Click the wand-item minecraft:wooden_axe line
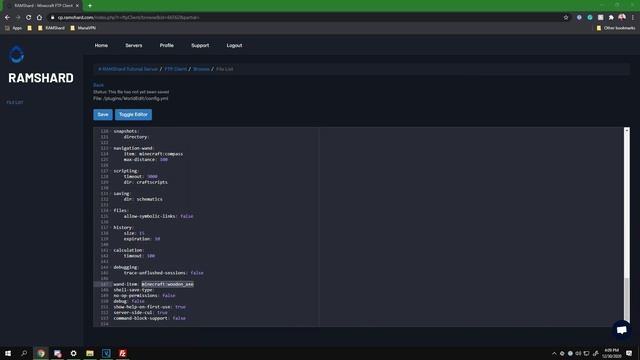This screenshot has width=640, height=360. pos(153,284)
